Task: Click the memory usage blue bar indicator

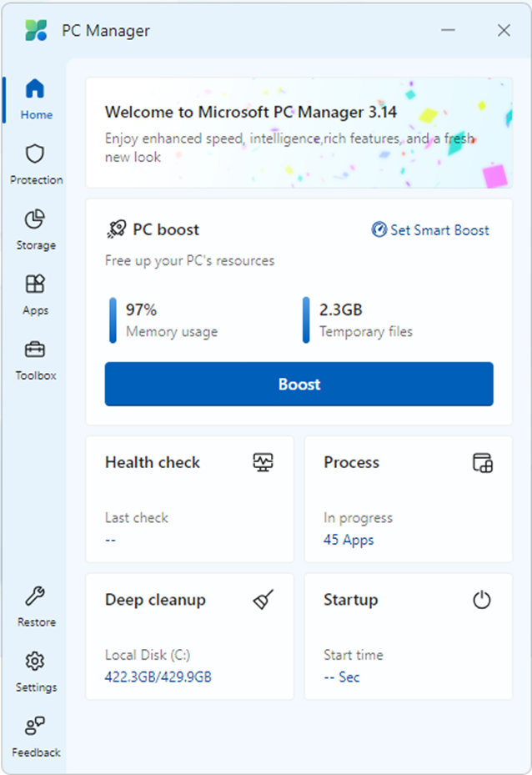Action: coord(113,320)
